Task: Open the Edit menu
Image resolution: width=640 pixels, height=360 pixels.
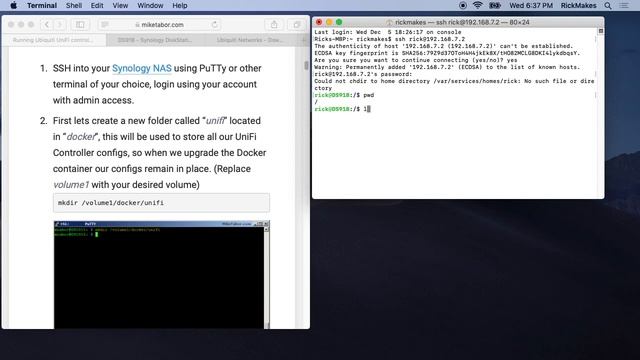Action: [97, 6]
